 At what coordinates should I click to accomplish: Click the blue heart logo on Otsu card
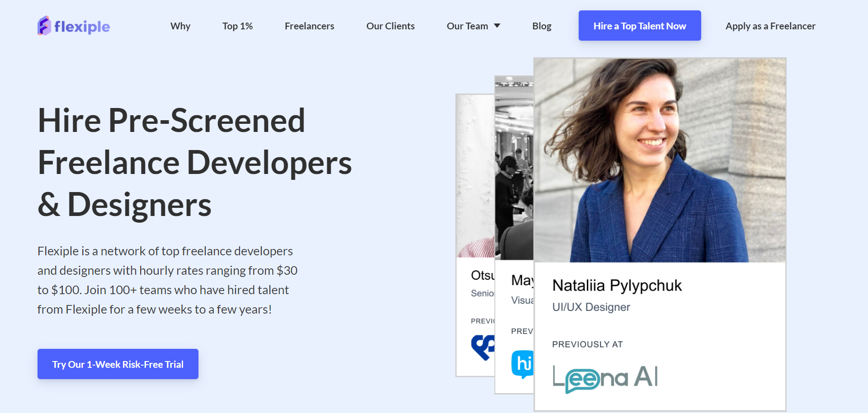[x=482, y=347]
